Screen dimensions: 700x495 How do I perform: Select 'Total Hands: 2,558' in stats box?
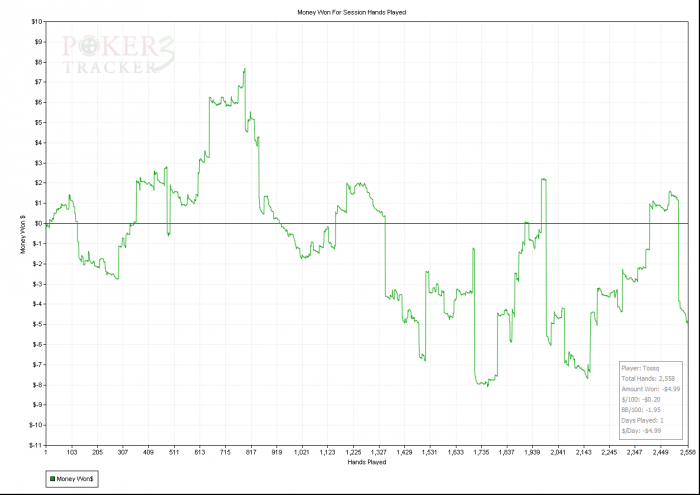648,379
